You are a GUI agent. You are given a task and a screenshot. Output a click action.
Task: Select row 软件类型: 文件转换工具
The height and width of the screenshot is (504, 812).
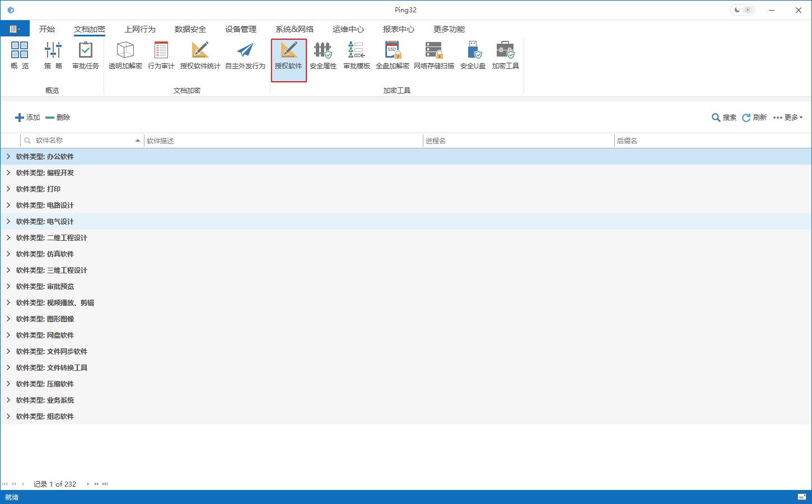(406, 368)
